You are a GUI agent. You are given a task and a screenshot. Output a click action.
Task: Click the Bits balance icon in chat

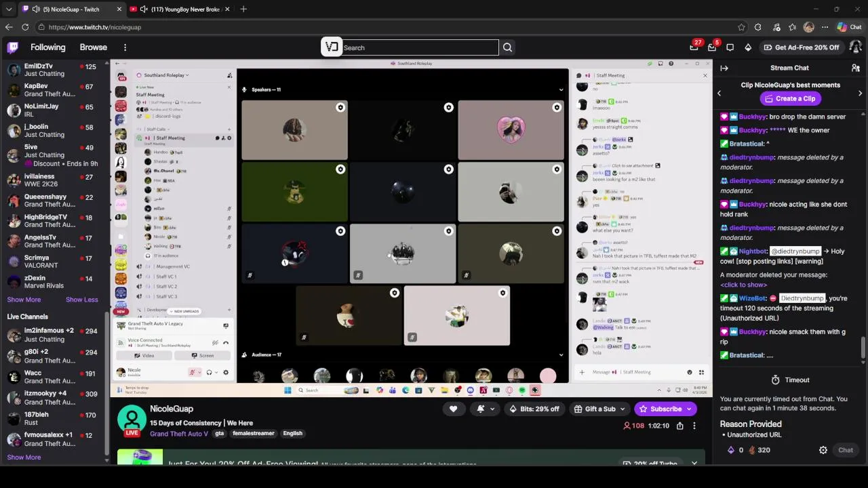(731, 450)
